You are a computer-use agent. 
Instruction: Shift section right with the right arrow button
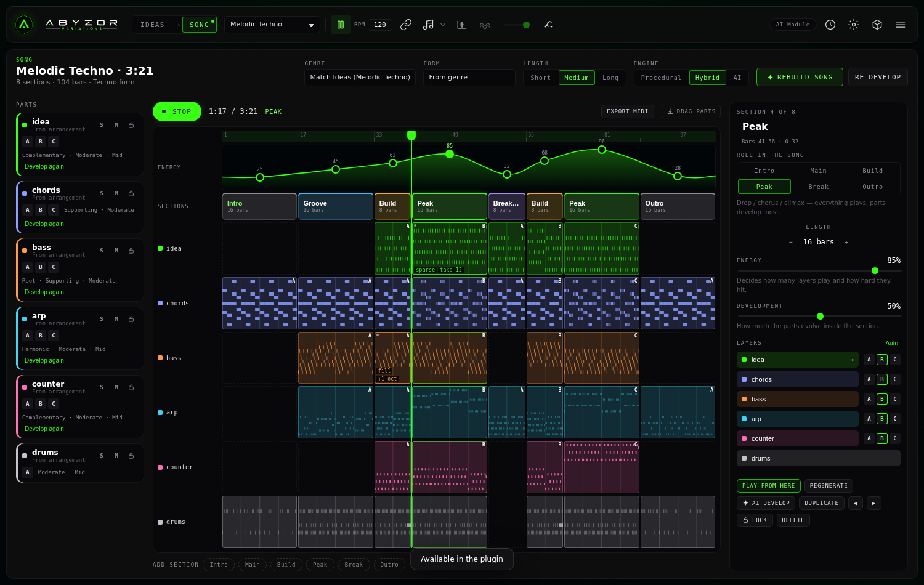pos(874,503)
